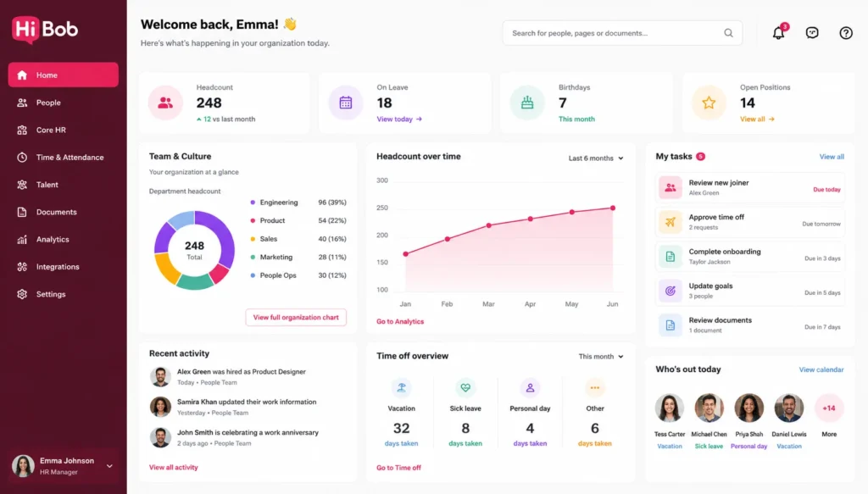Click the Talent sidebar icon
The height and width of the screenshot is (494, 868).
(22, 185)
